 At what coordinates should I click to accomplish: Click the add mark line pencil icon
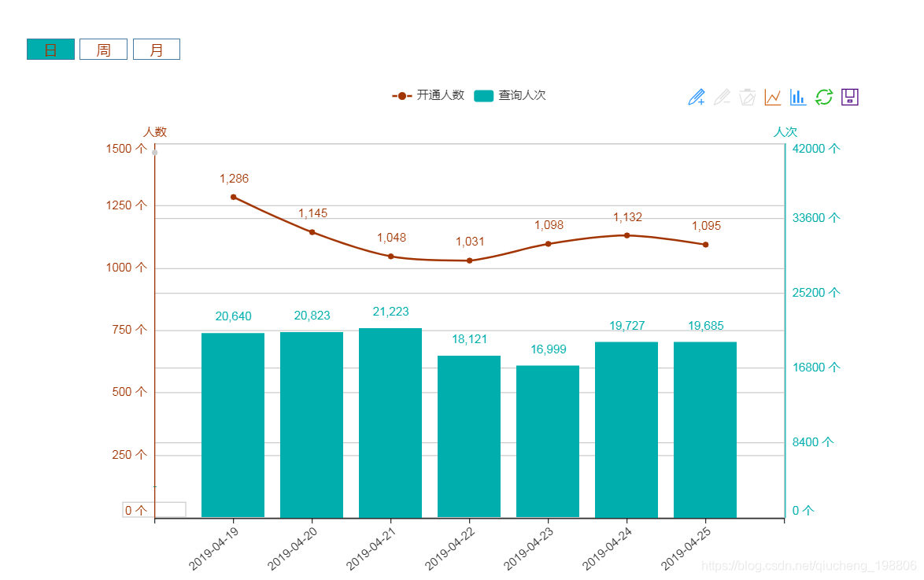(696, 97)
